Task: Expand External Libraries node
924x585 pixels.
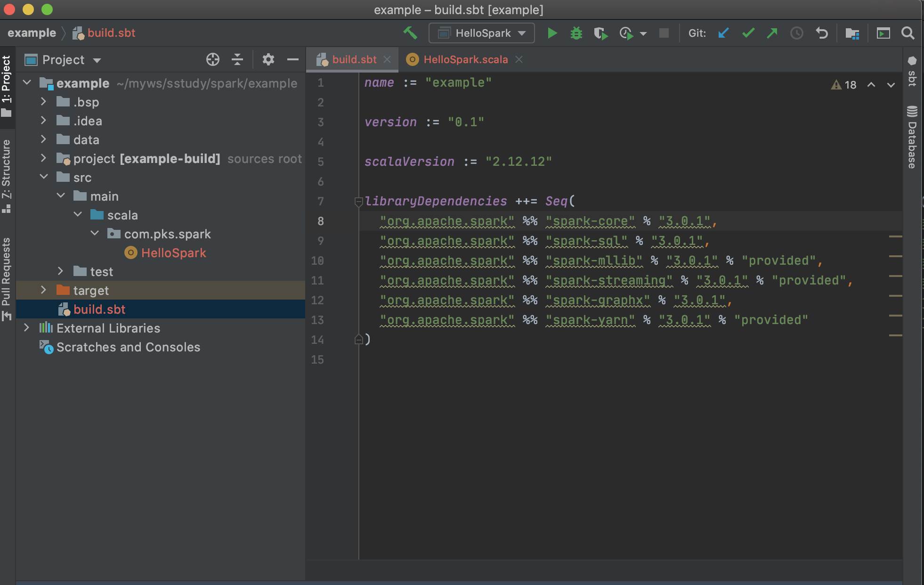Action: (x=27, y=328)
